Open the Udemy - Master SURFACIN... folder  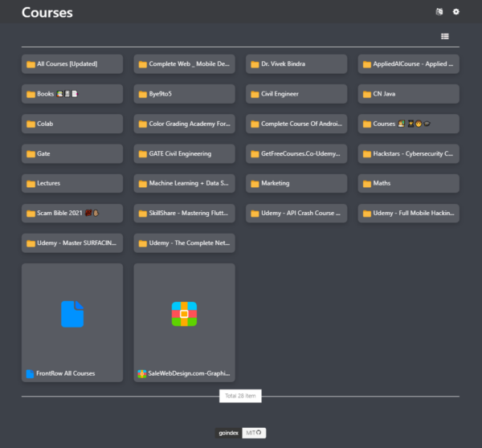[x=72, y=243]
